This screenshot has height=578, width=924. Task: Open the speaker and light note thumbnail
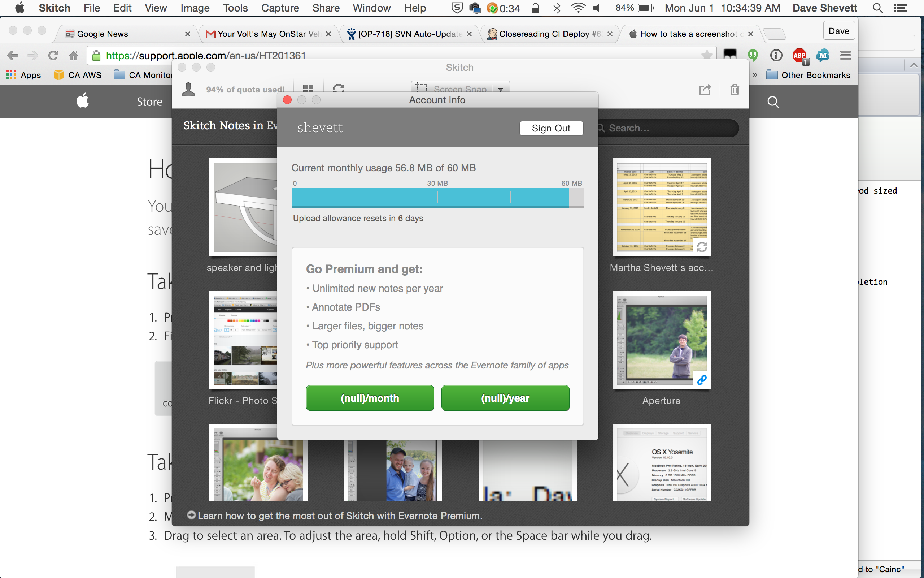pyautogui.click(x=243, y=207)
